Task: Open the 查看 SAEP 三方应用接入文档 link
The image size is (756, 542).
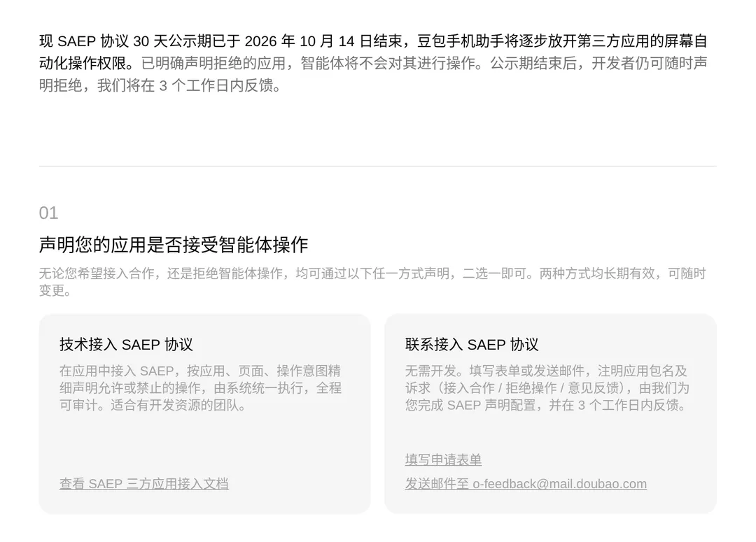Action: click(x=143, y=483)
